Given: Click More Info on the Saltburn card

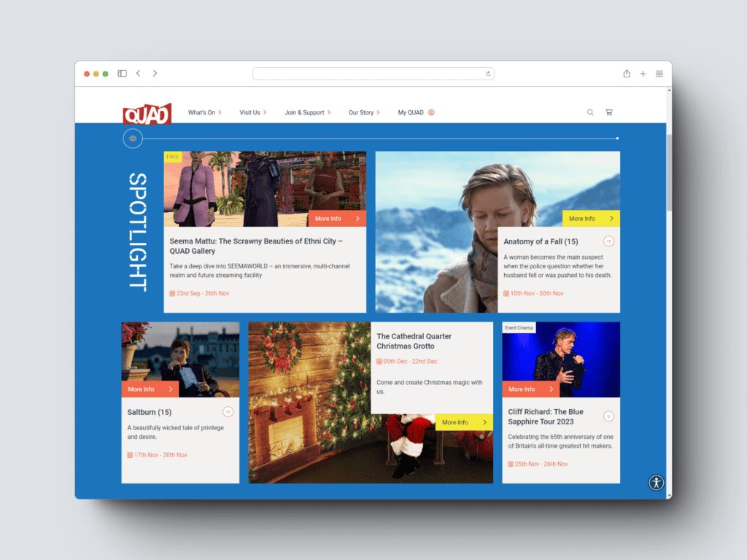Looking at the screenshot, I should 150,389.
